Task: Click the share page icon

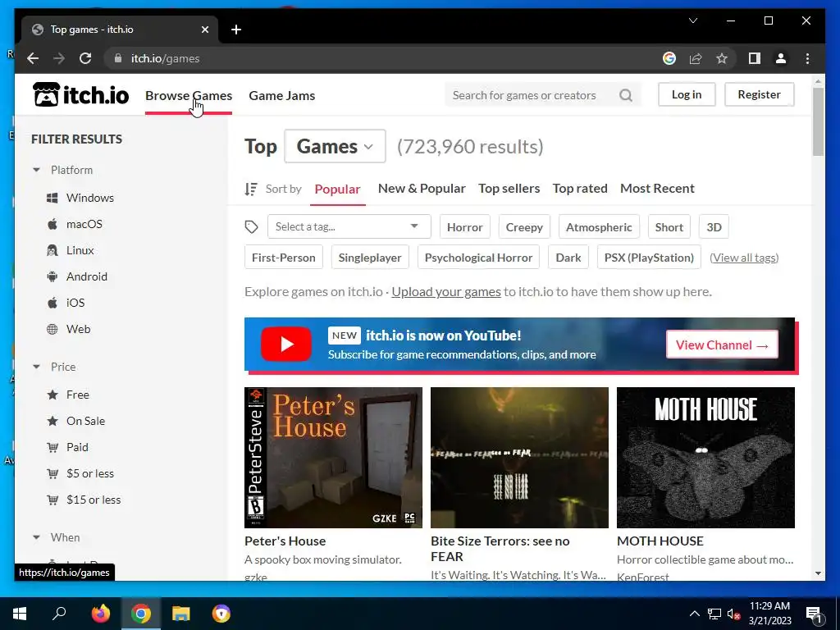Action: tap(696, 58)
